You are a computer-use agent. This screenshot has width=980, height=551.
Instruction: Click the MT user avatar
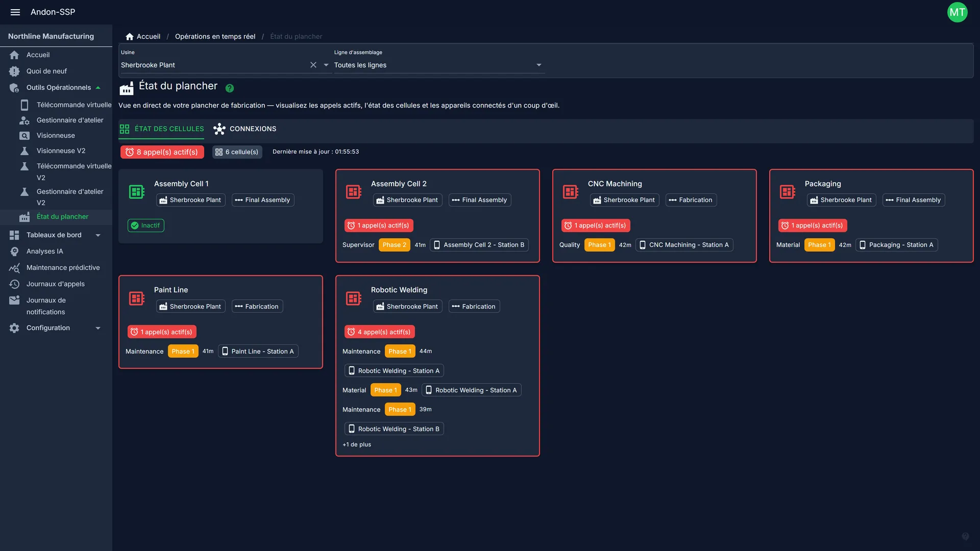957,12
